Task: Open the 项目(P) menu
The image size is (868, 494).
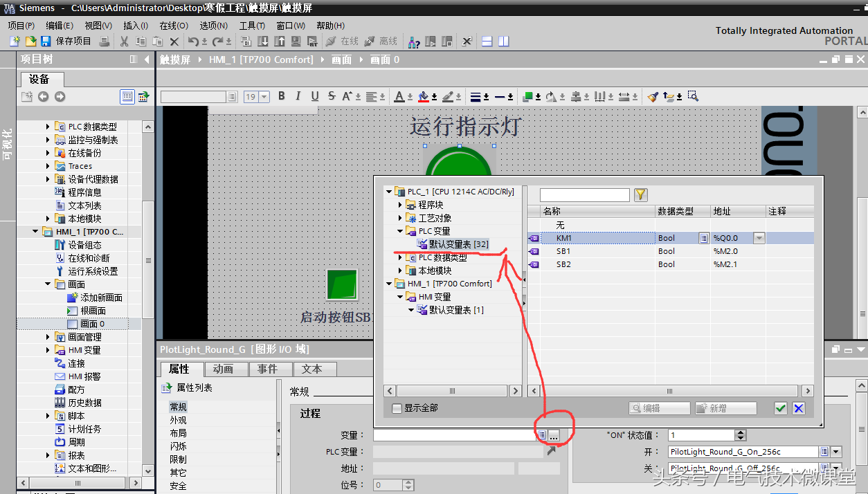Action: [21, 26]
